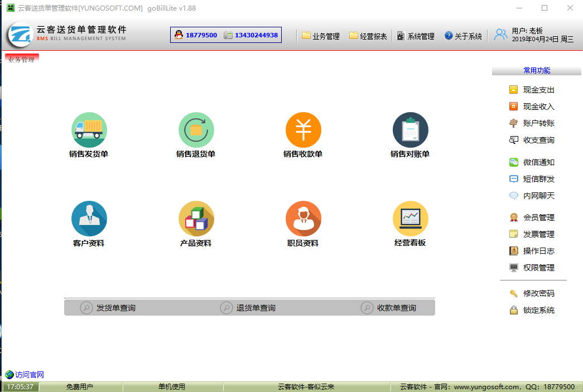Viewport: 583px width, 392px height.
Task: Click the 发货单查询 button
Action: tap(108, 308)
